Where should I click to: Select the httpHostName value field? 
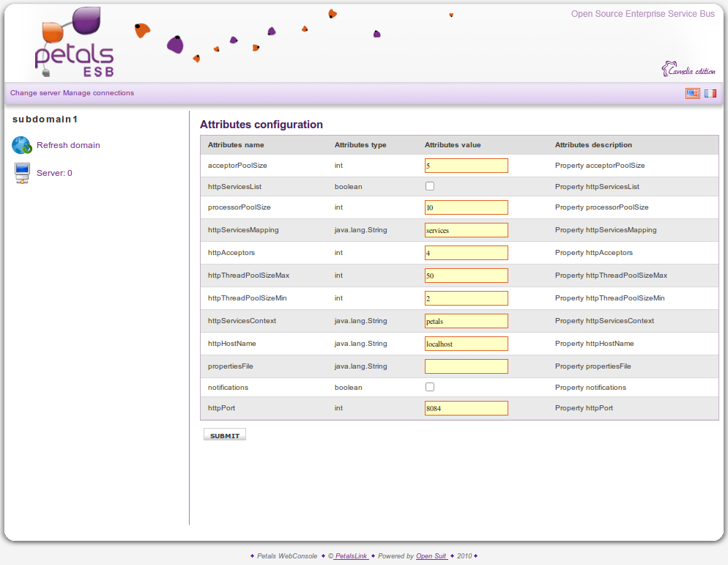pyautogui.click(x=466, y=344)
